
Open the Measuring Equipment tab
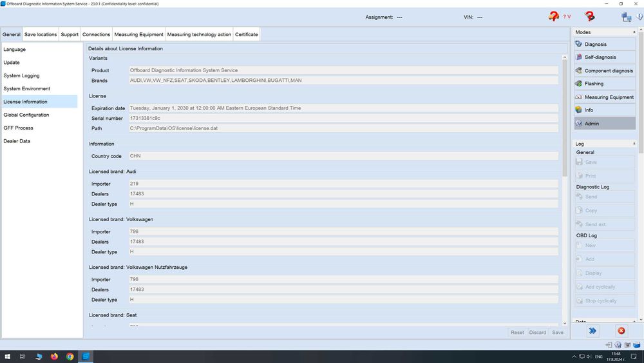pos(139,35)
